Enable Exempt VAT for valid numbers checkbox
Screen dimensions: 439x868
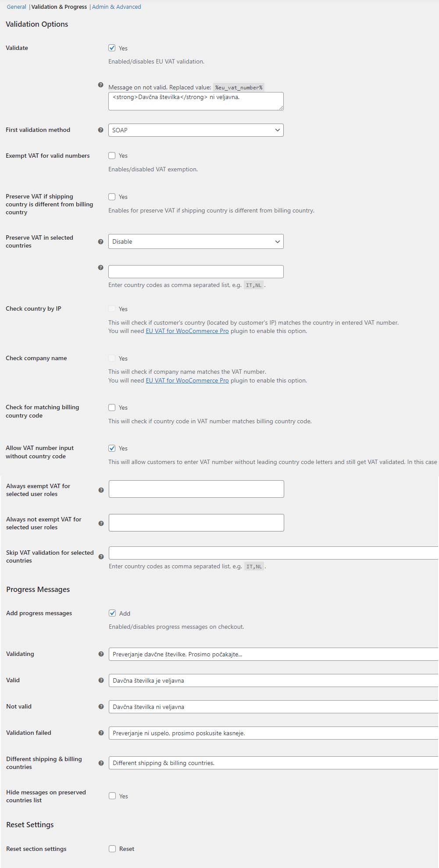coord(112,156)
